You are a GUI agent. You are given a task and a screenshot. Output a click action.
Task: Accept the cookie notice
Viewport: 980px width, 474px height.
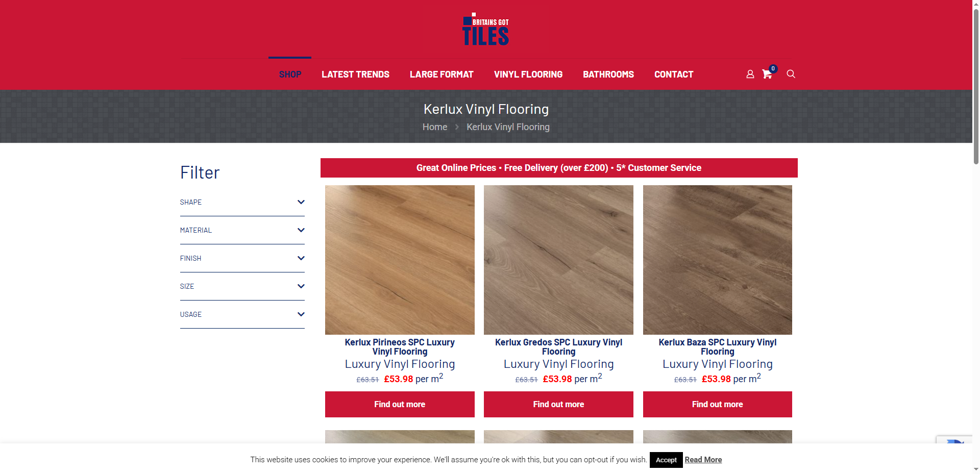click(x=666, y=460)
